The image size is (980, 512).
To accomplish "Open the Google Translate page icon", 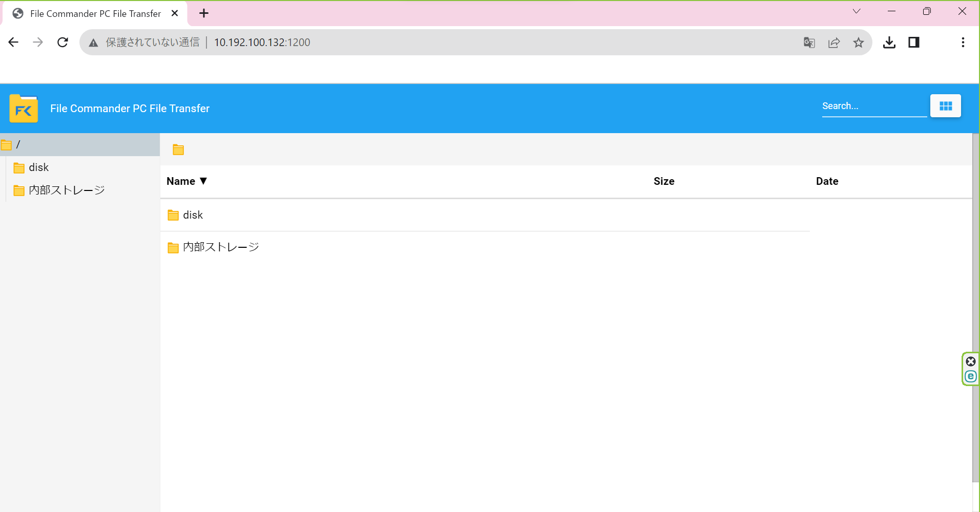I will click(x=809, y=42).
